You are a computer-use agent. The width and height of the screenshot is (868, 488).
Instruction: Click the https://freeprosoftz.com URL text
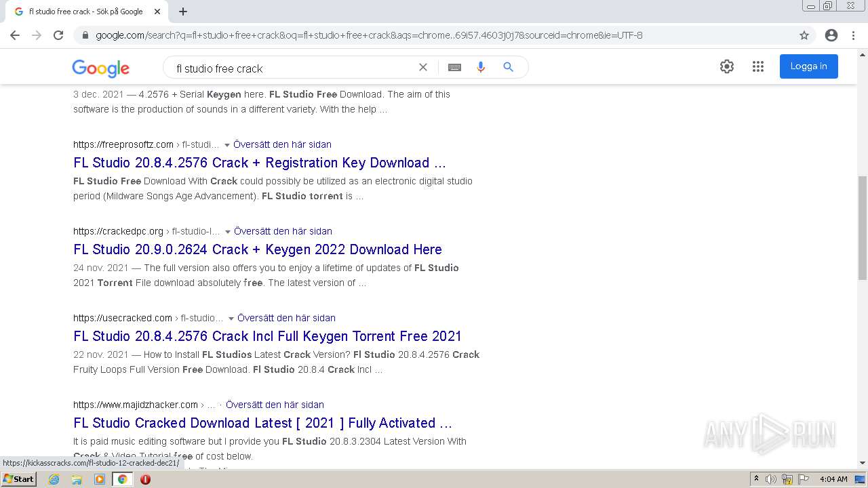tap(123, 144)
